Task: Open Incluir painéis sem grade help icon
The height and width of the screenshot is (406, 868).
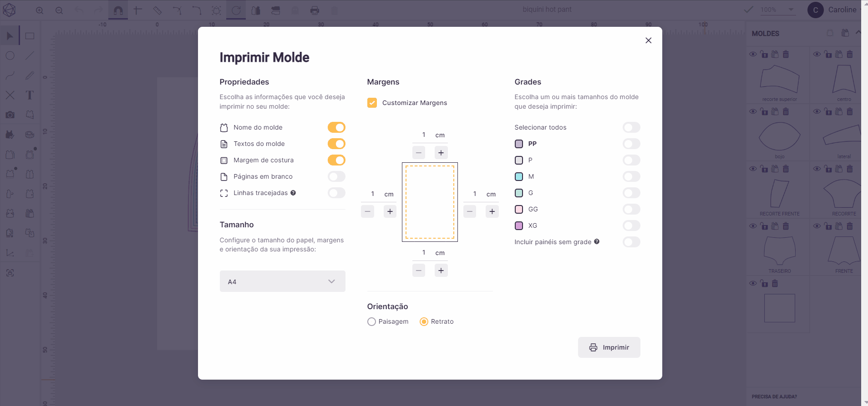Action: 597,242
